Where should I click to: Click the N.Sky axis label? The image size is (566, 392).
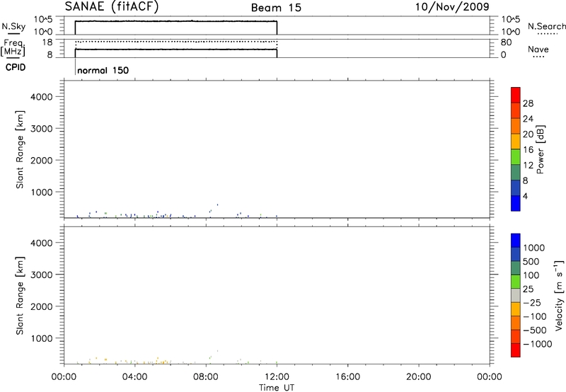[13, 26]
